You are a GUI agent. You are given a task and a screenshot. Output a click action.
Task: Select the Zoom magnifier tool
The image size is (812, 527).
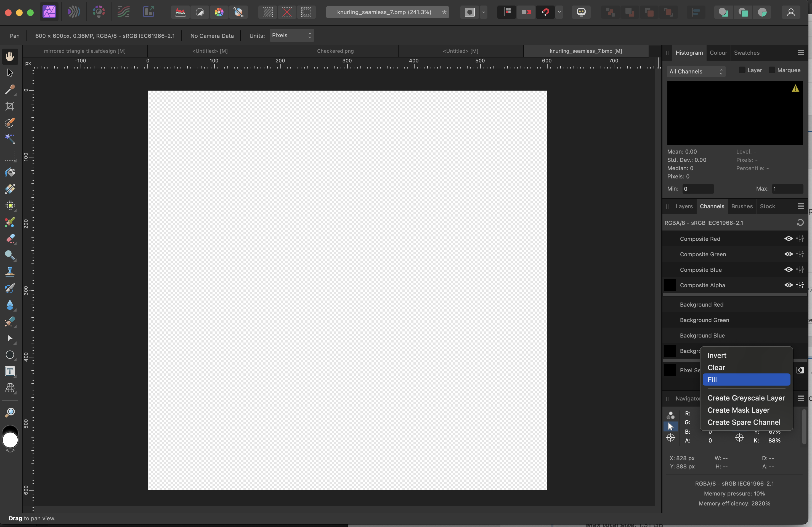(x=10, y=412)
